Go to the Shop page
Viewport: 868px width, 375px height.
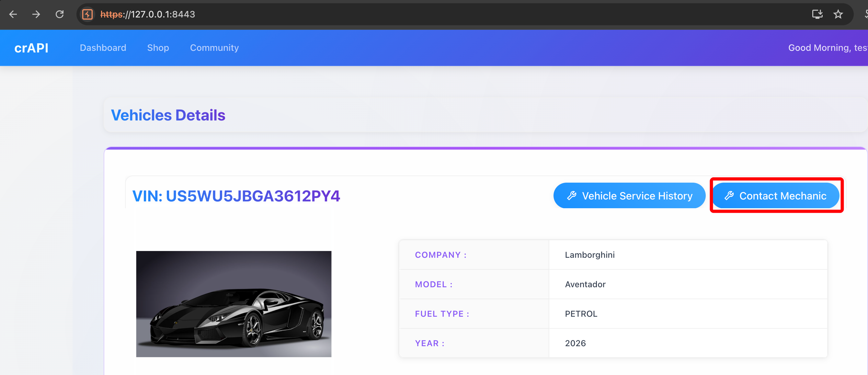[x=158, y=48]
